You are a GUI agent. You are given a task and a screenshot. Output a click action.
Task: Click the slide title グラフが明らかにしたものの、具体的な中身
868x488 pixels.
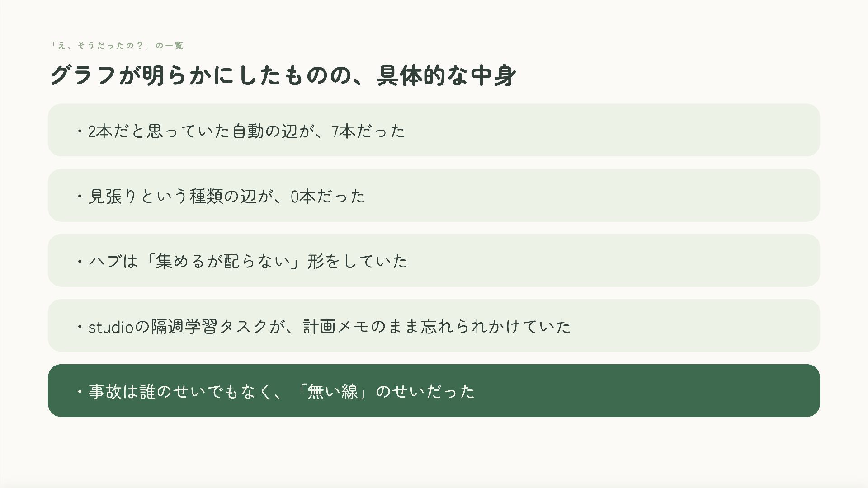click(283, 75)
